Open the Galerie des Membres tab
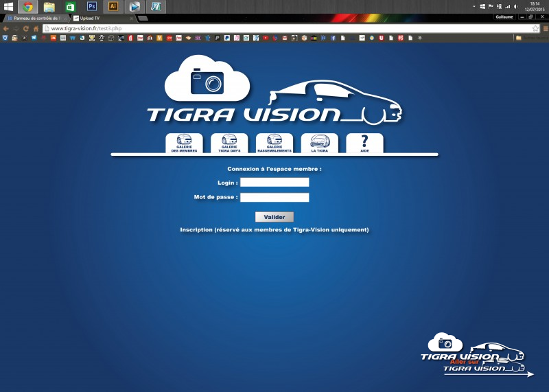The height and width of the screenshot is (392, 549). [184, 143]
